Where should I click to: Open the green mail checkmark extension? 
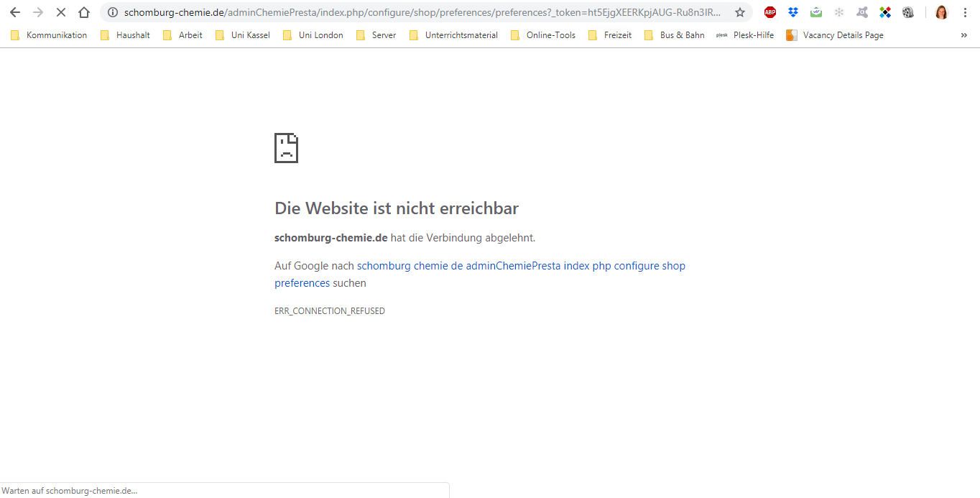coord(816,12)
